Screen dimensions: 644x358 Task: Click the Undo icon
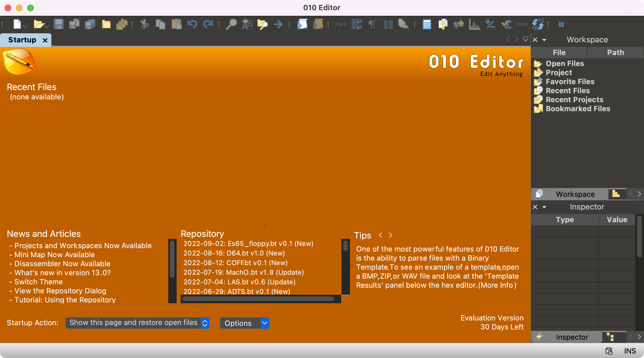click(x=192, y=24)
